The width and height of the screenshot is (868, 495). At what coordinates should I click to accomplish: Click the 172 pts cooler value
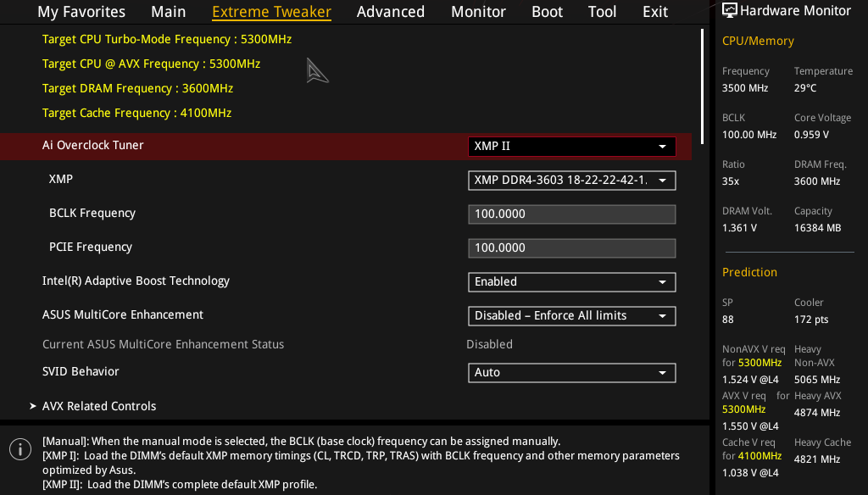pyautogui.click(x=811, y=320)
